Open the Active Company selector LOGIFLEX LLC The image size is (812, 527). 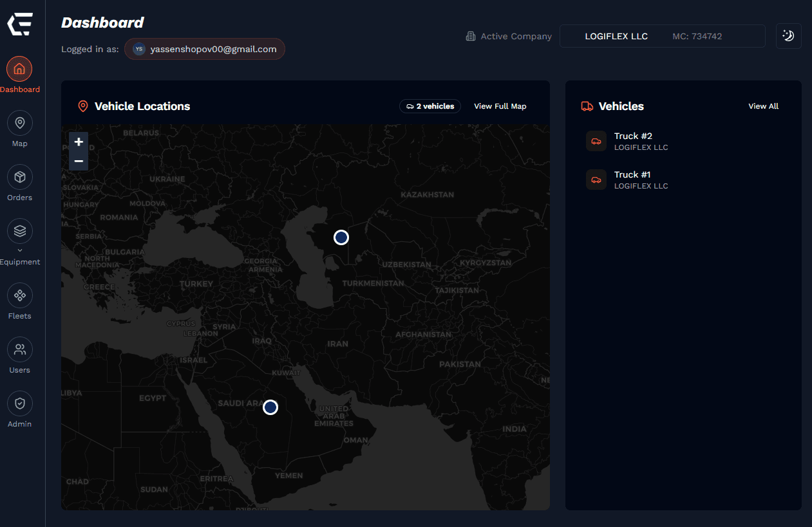(x=662, y=36)
